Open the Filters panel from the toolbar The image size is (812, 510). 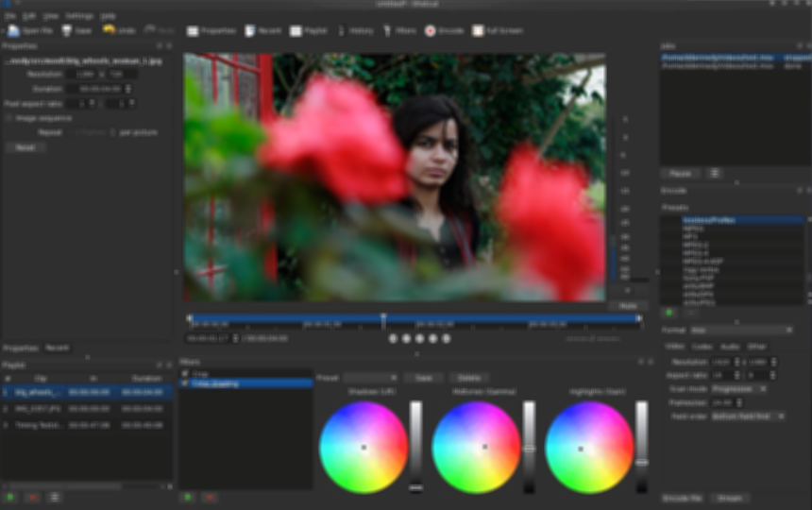tap(387, 30)
